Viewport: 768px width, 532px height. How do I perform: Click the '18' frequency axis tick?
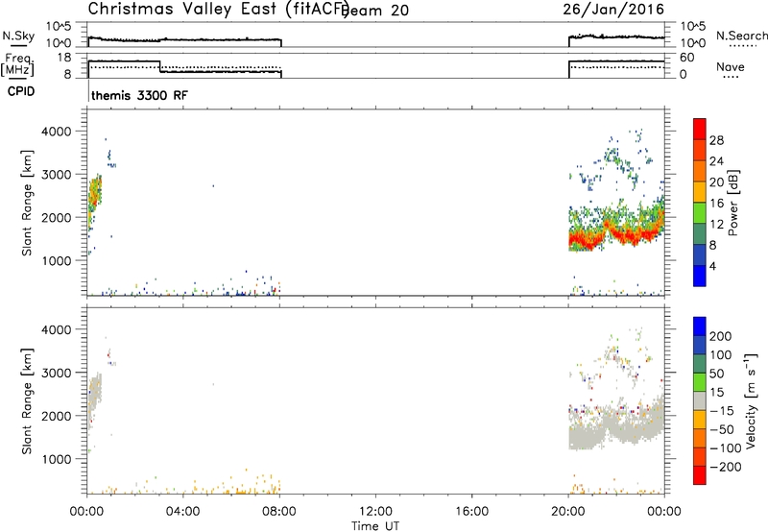64,58
